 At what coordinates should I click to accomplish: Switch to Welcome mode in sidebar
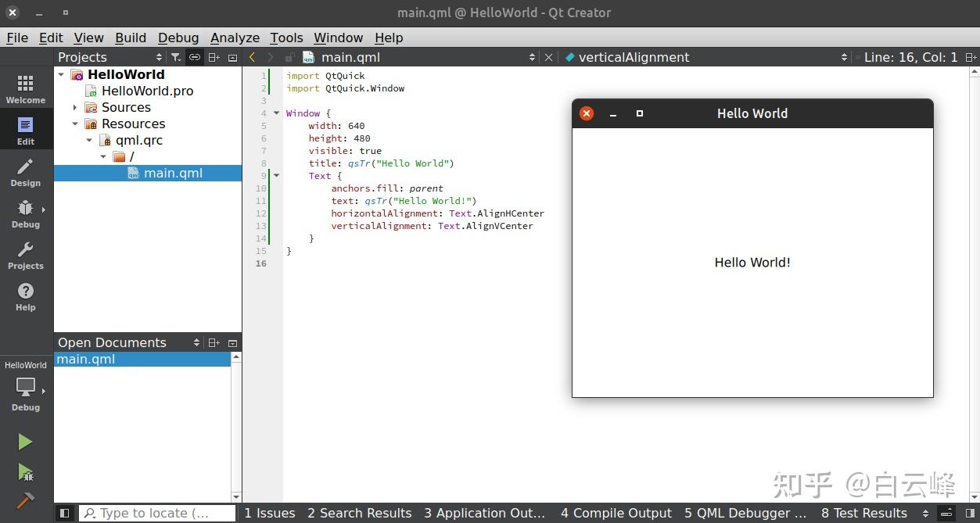[25, 89]
